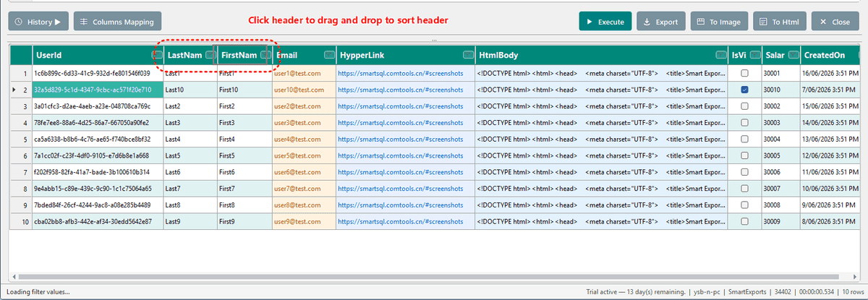
Task: Click row number 10 header
Action: pos(20,221)
